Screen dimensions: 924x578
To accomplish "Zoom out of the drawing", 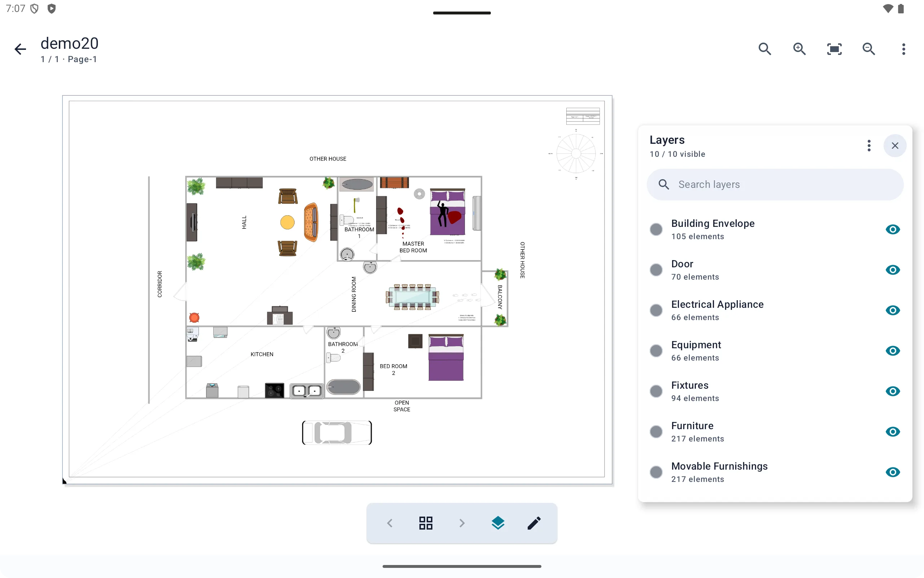I will click(869, 49).
